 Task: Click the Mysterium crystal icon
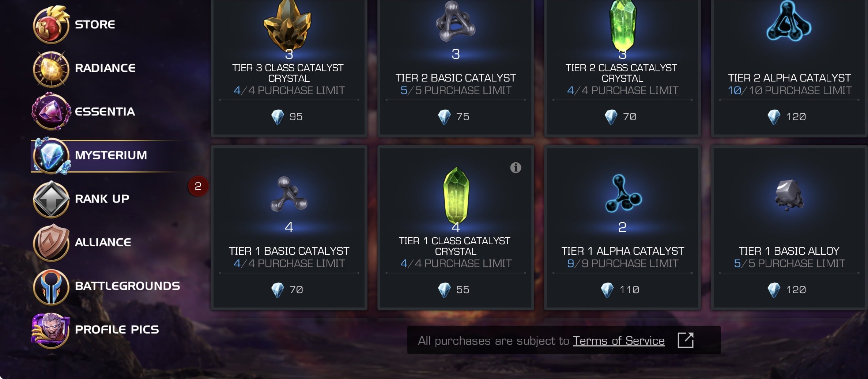pos(51,156)
